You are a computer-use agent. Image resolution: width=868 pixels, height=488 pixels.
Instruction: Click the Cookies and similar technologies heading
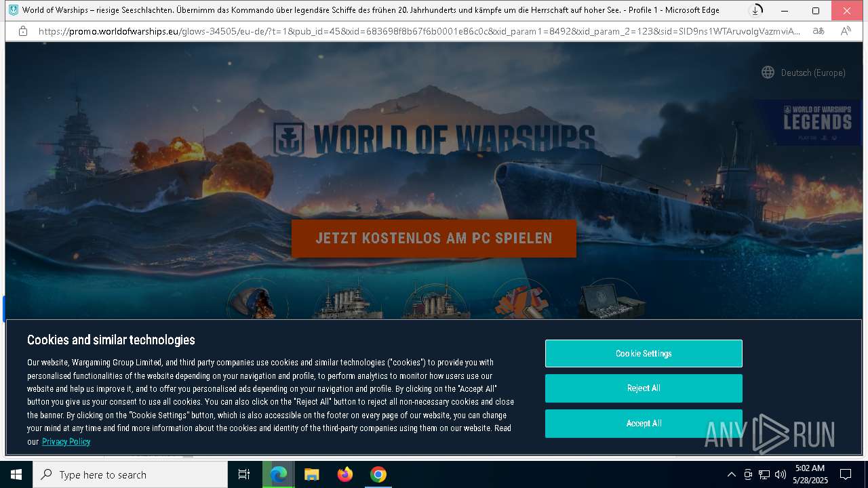click(111, 340)
